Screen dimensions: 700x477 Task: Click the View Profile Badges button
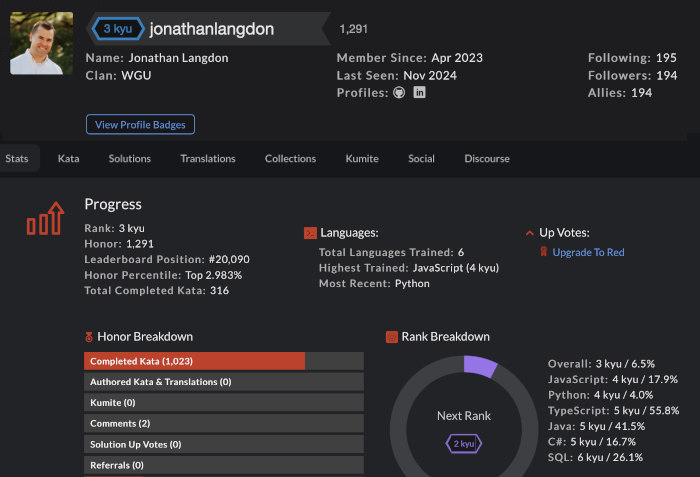tap(140, 124)
